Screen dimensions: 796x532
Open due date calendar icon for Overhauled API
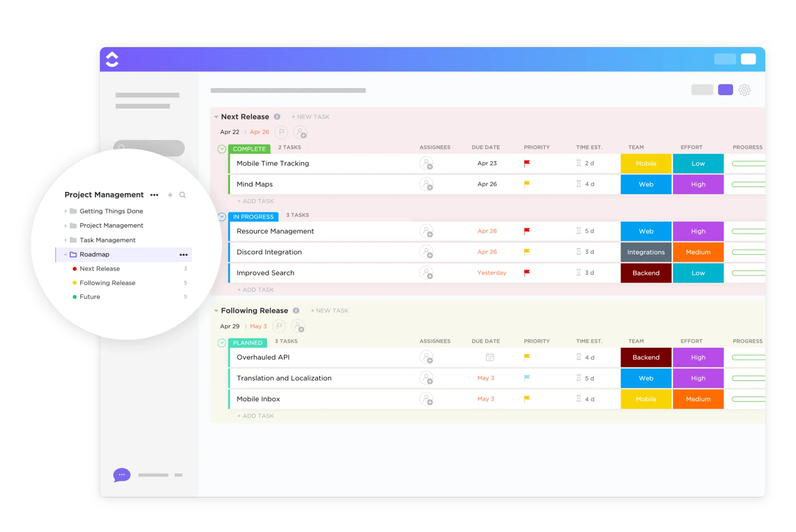pos(490,357)
